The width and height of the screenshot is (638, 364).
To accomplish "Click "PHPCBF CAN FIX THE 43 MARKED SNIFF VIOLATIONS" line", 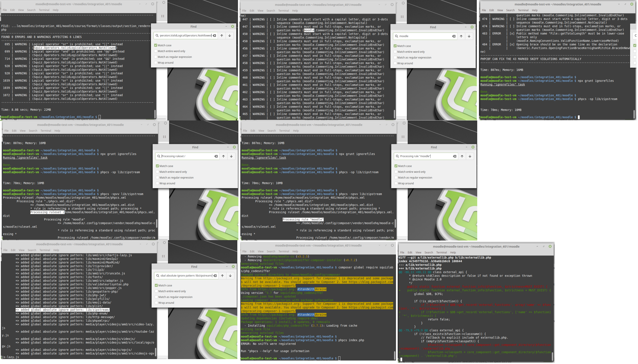I will click(x=531, y=59).
